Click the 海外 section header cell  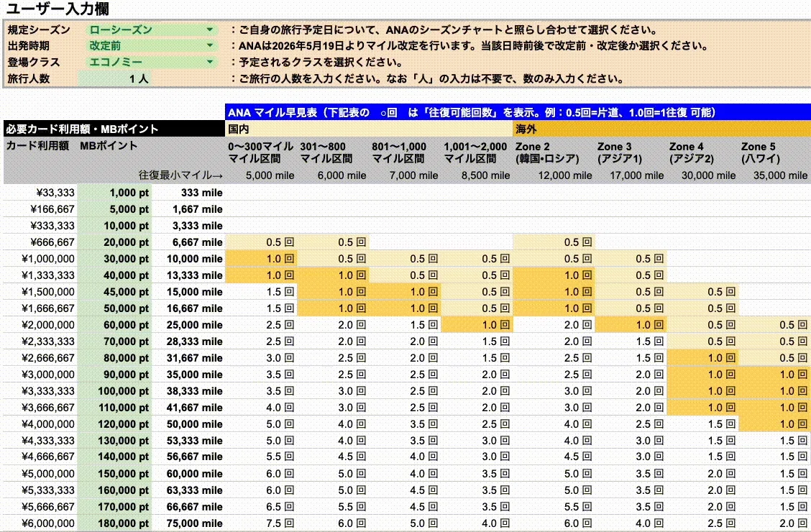coord(661,129)
